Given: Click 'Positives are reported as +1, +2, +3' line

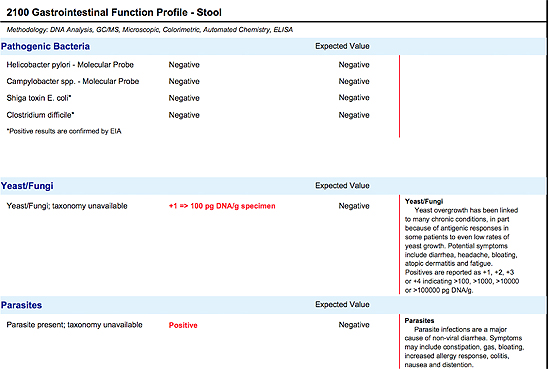Looking at the screenshot, I should tap(459, 273).
